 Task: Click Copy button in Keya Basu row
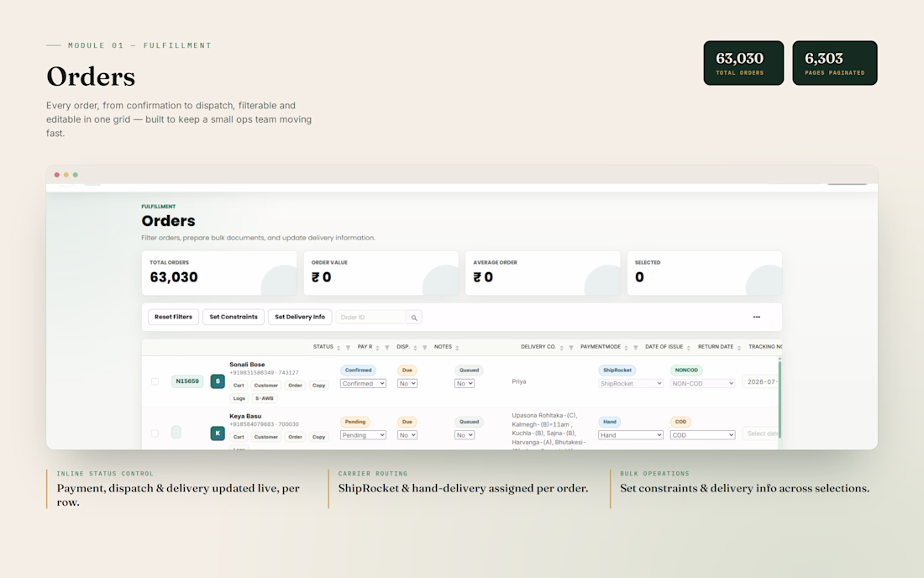coord(319,437)
